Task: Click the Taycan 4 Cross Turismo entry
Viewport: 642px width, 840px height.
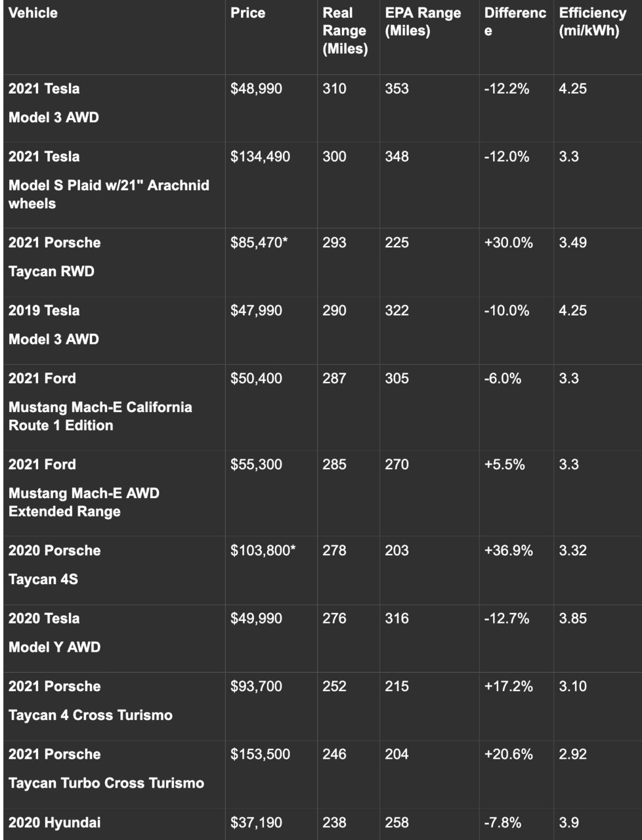Action: tap(91, 715)
